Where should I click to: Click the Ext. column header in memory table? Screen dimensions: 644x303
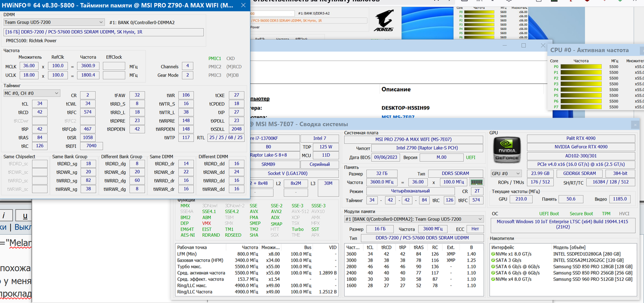point(450,247)
